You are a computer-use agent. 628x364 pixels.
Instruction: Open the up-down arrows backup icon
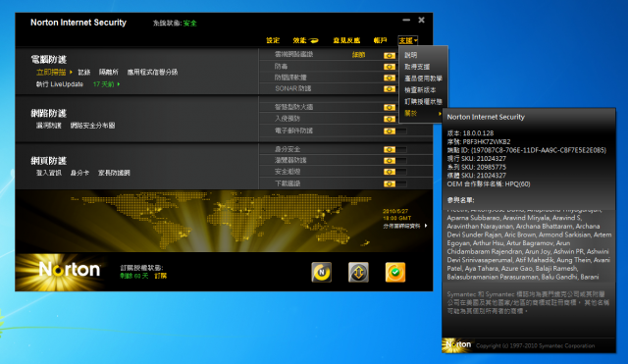coord(358,273)
